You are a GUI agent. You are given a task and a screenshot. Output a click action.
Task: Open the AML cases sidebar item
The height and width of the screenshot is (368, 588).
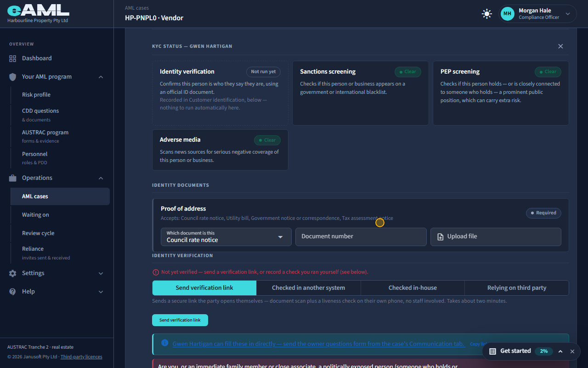[60, 196]
